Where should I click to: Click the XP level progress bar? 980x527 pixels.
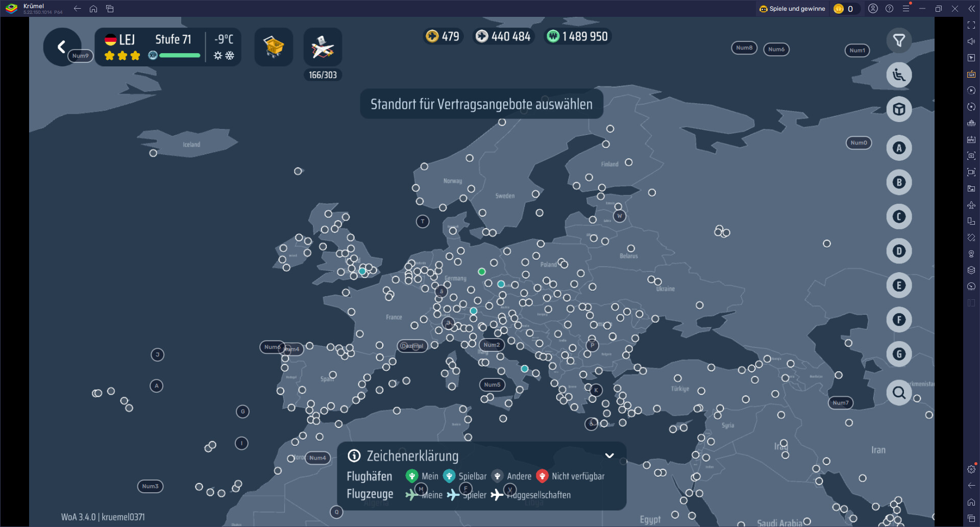(179, 55)
